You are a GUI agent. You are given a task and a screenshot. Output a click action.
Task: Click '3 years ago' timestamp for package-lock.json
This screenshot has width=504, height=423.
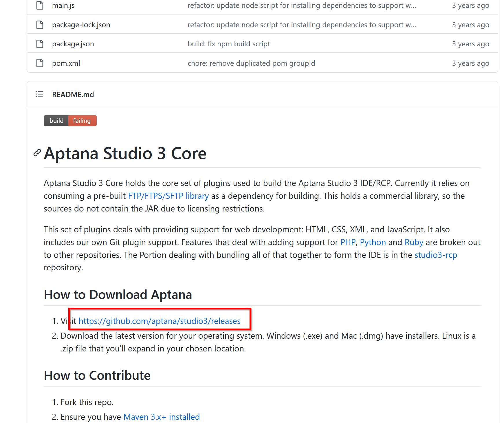(471, 25)
